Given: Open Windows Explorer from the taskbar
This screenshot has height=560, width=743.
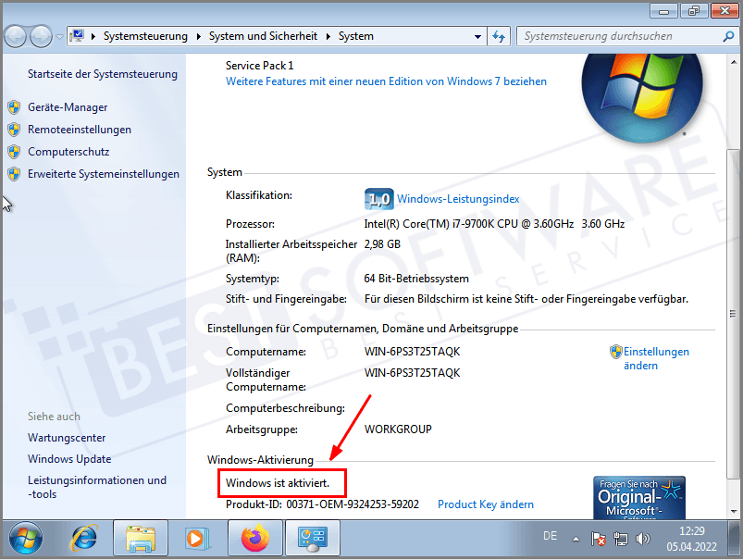Looking at the screenshot, I should (142, 538).
